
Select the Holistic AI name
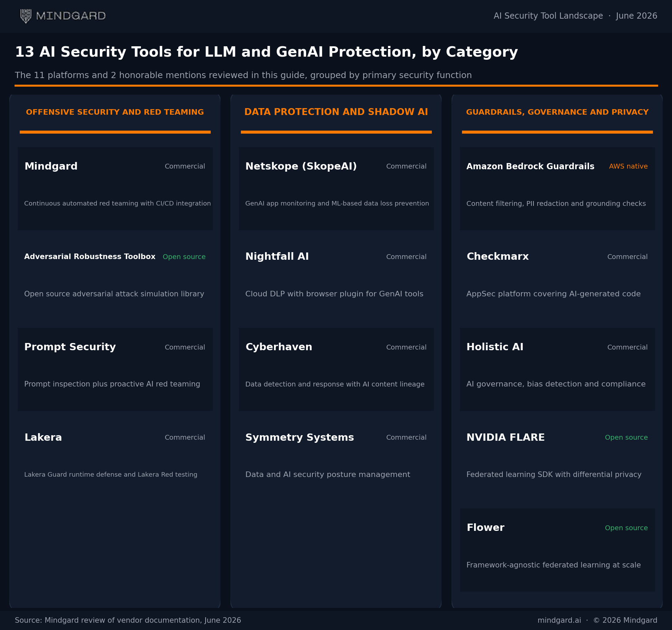coord(495,347)
